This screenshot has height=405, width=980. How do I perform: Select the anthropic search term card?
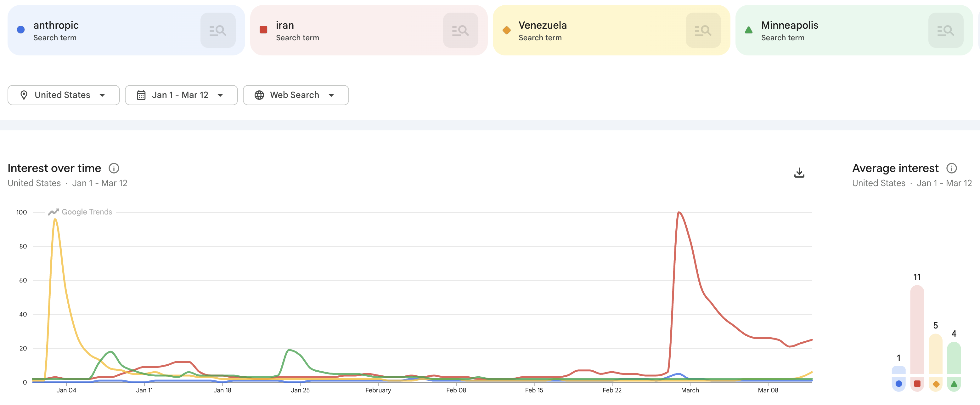point(126,30)
